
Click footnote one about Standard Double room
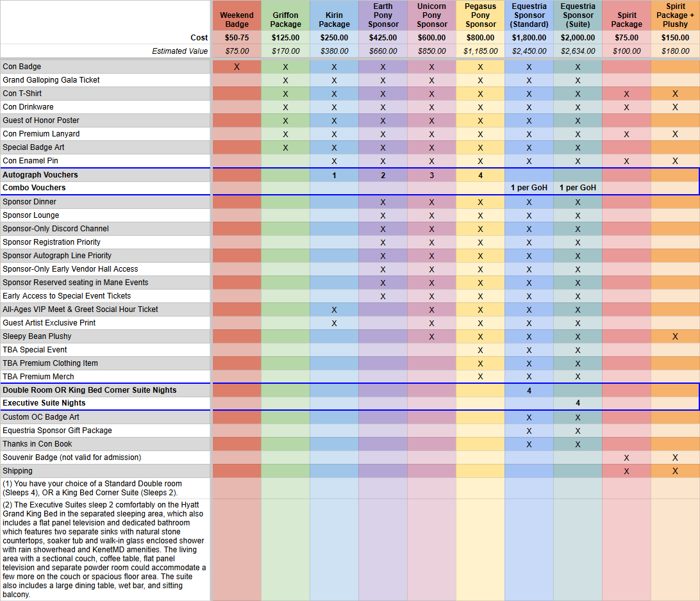92,488
